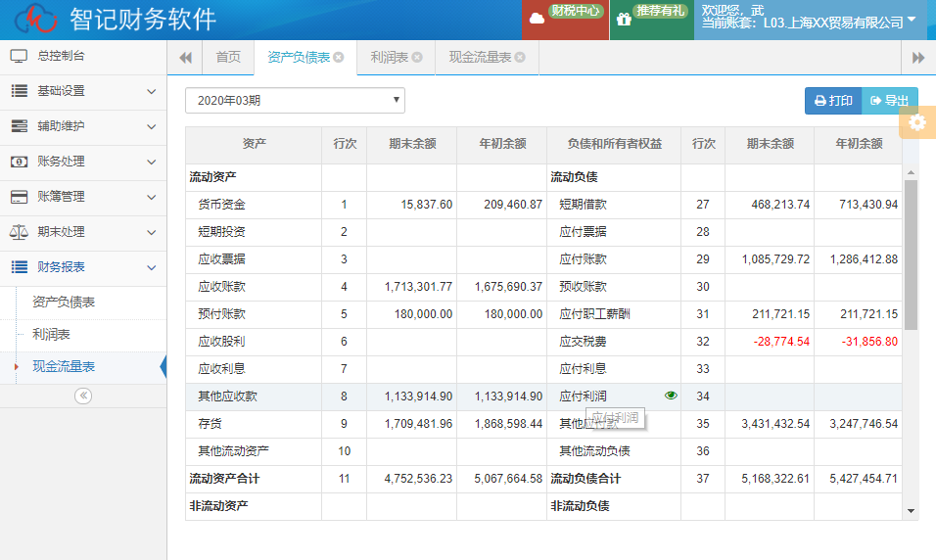This screenshot has height=560, width=936.
Task: Click 预付账款 value 180,000.00 期末余额
Action: pyautogui.click(x=423, y=314)
